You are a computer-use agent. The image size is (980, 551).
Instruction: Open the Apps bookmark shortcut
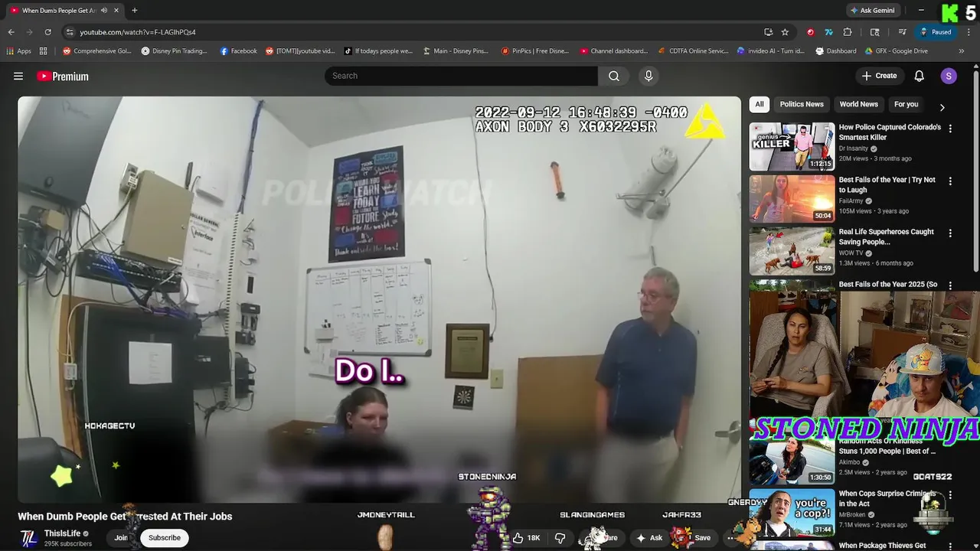(19, 51)
